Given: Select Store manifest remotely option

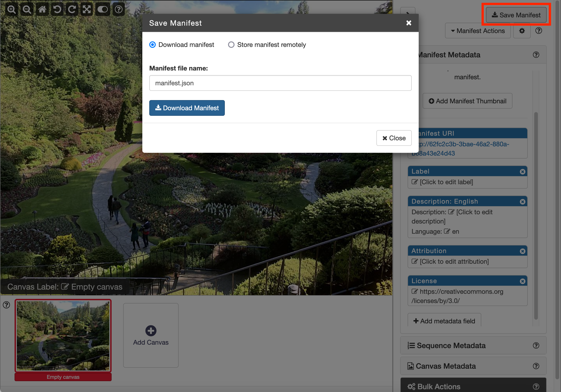Looking at the screenshot, I should tap(231, 44).
